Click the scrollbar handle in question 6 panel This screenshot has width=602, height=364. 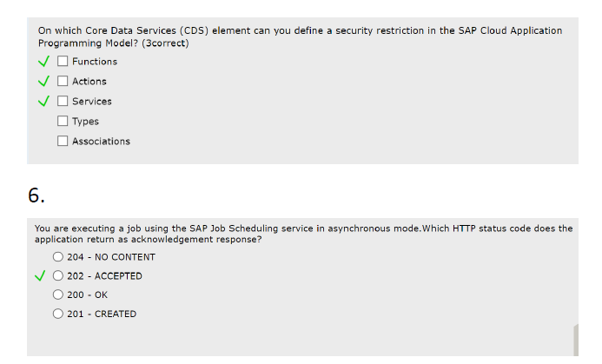[x=576, y=341]
